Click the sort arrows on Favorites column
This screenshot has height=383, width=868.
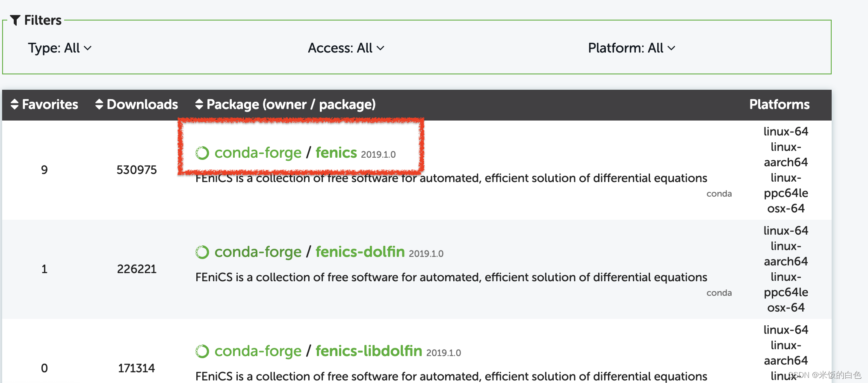[x=14, y=104]
